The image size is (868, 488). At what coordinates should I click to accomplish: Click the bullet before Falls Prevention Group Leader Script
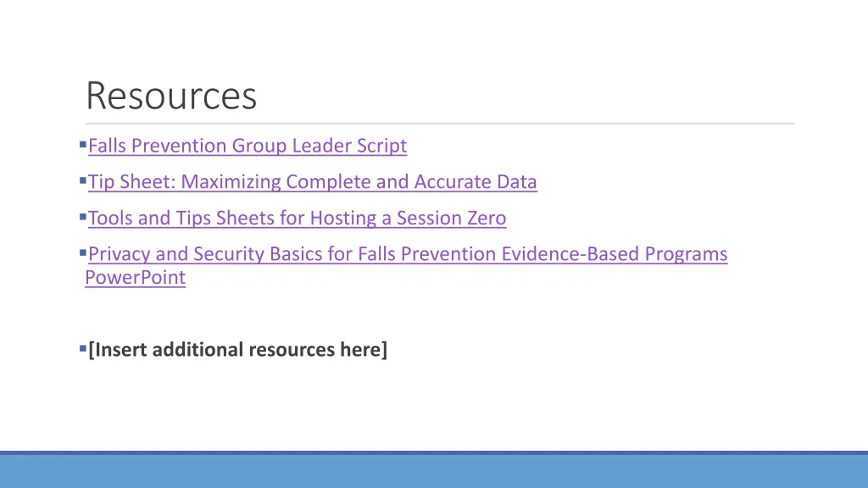click(x=82, y=144)
